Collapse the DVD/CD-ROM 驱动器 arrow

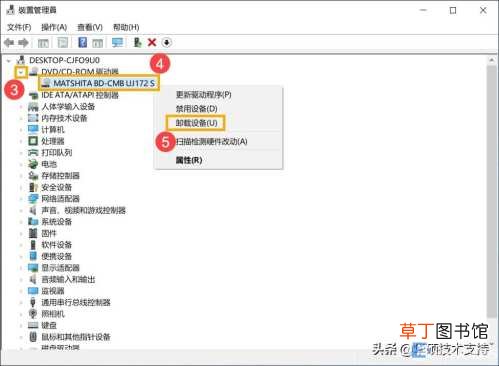point(21,72)
